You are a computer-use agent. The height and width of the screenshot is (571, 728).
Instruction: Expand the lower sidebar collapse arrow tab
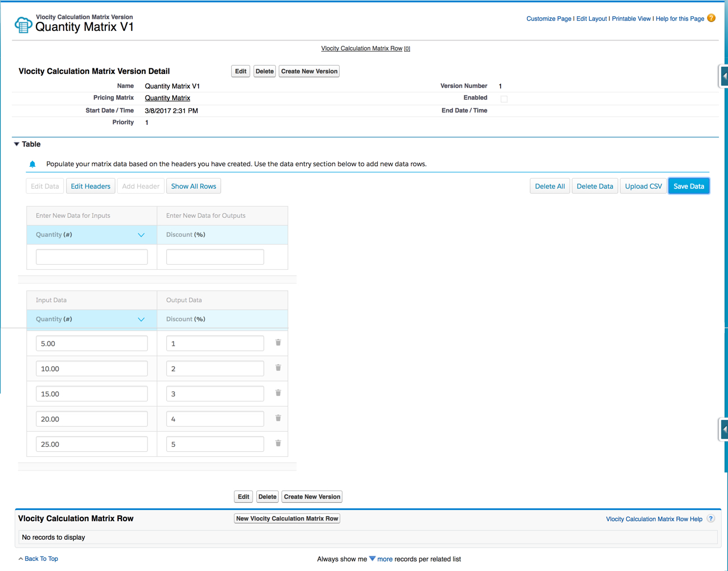coord(724,429)
